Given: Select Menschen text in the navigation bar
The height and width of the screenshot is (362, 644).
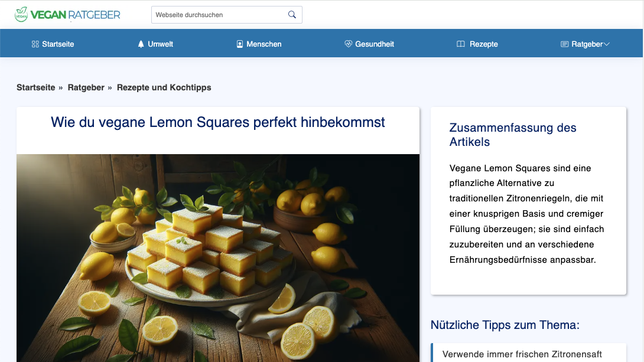Looking at the screenshot, I should pos(264,44).
